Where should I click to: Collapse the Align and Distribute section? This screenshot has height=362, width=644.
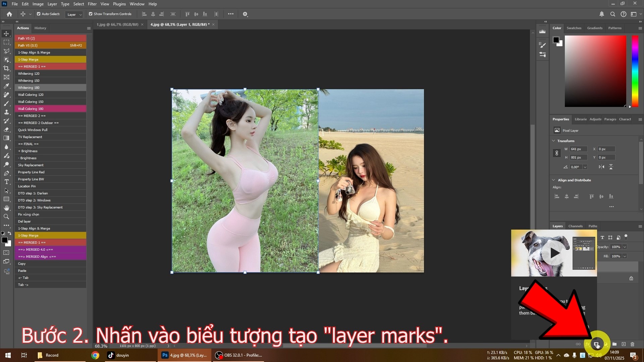554,180
